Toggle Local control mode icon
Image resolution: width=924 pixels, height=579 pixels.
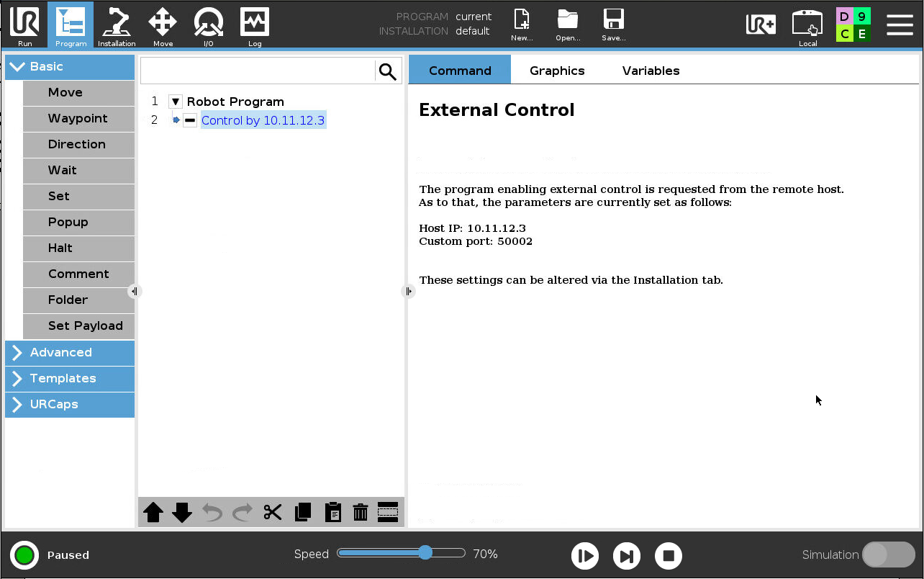807,26
